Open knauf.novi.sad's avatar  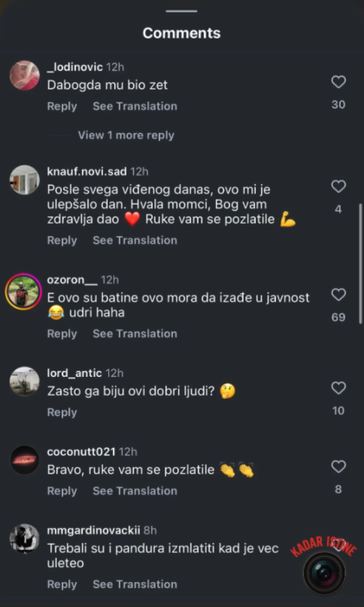click(25, 180)
